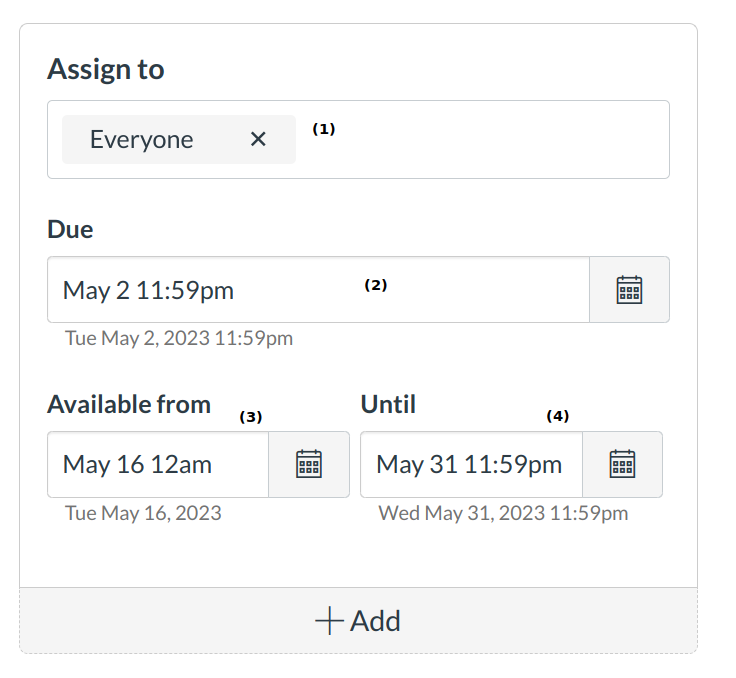
Task: Click the Due field label
Action: tap(70, 230)
